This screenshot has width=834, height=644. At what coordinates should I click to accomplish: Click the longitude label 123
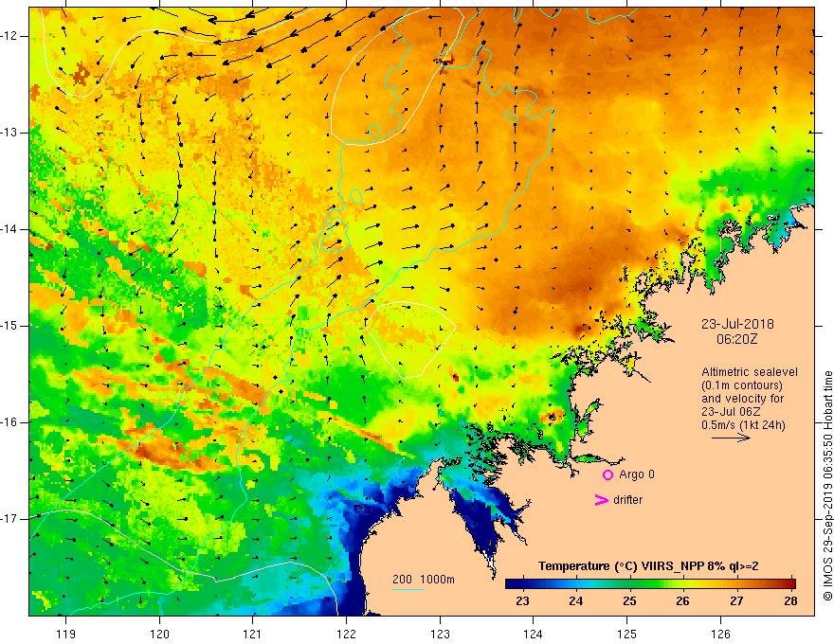[x=440, y=634]
